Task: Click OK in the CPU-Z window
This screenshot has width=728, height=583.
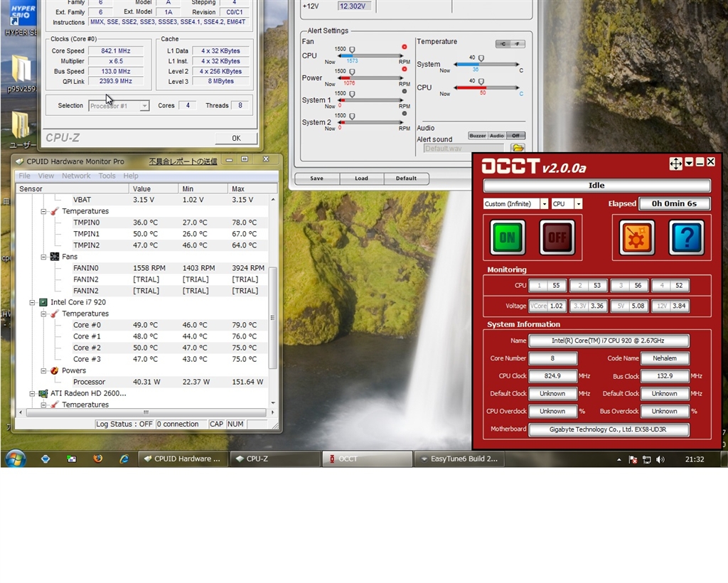Action: pos(236,138)
